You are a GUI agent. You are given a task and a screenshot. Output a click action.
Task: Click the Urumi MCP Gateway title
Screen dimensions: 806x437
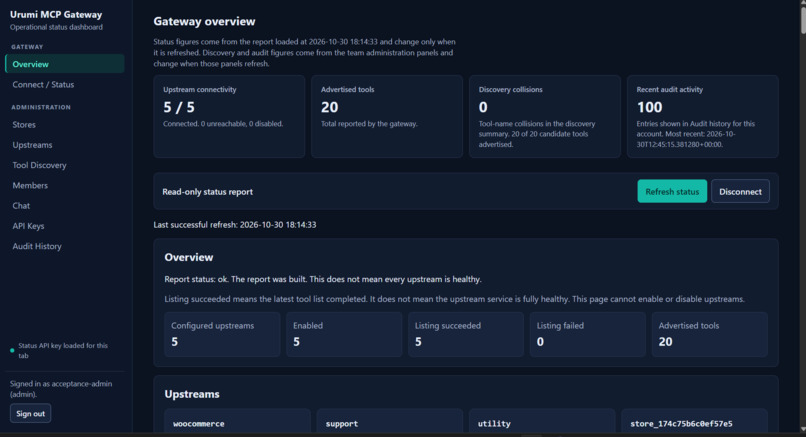pos(56,14)
